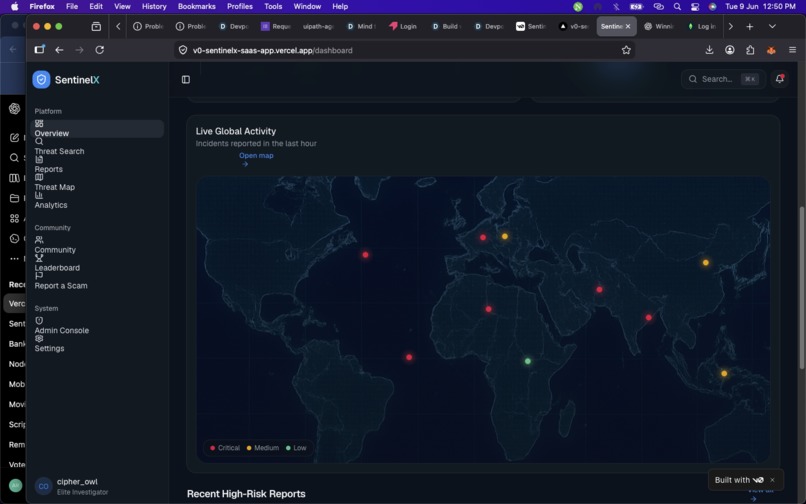This screenshot has height=504, width=806.
Task: Click the yellow incident marker over central Europe
Action: click(x=505, y=237)
